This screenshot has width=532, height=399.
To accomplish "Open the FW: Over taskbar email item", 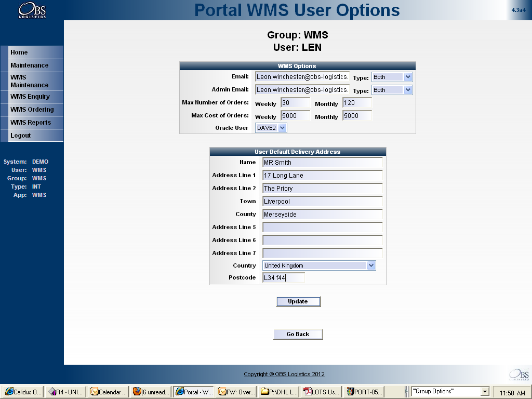I will 237,392.
